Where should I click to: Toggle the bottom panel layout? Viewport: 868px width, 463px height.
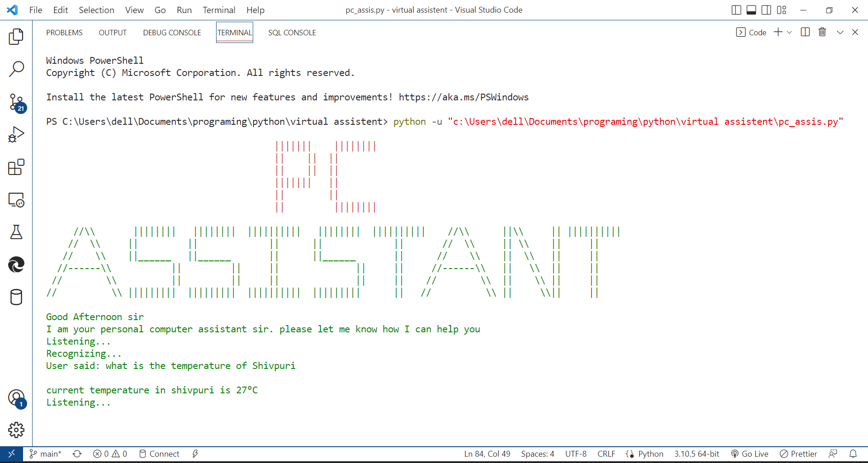tap(751, 10)
